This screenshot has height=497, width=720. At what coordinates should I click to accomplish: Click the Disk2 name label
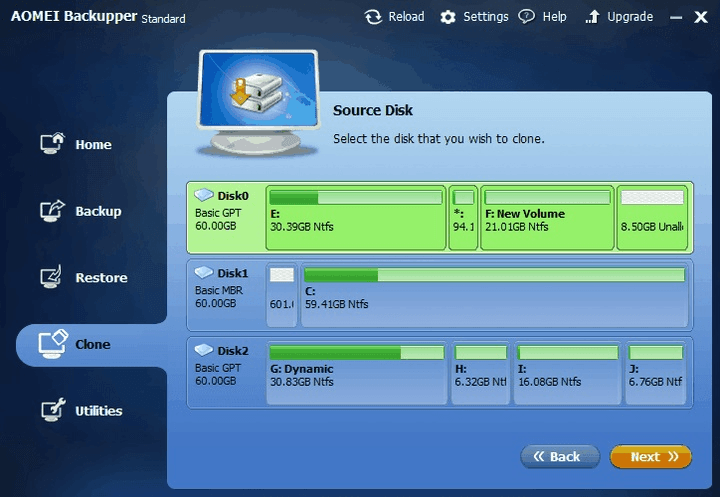[x=233, y=351]
